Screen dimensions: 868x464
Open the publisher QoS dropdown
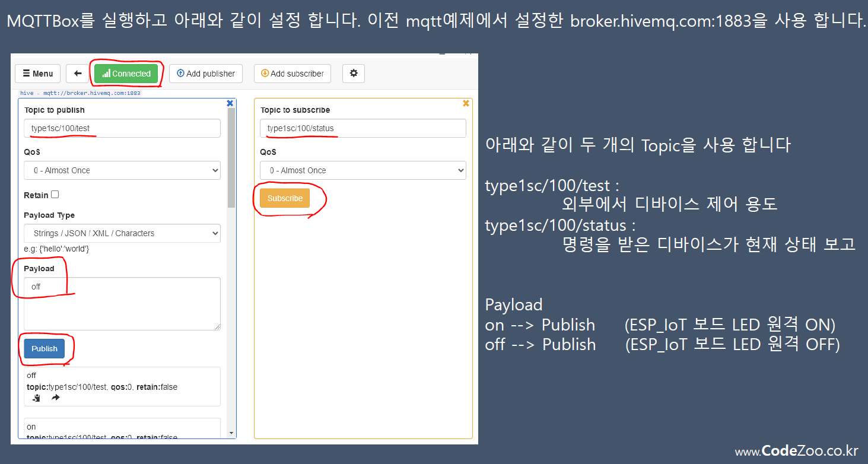coord(122,170)
